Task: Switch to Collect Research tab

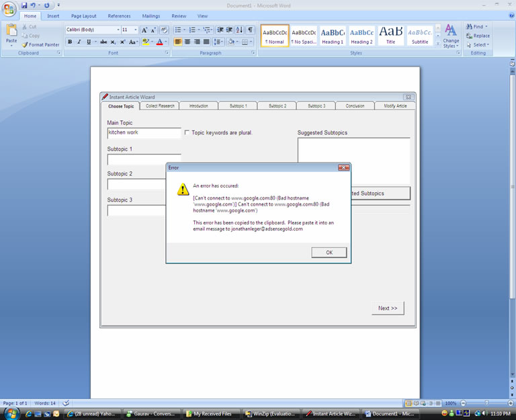Action: click(x=160, y=106)
